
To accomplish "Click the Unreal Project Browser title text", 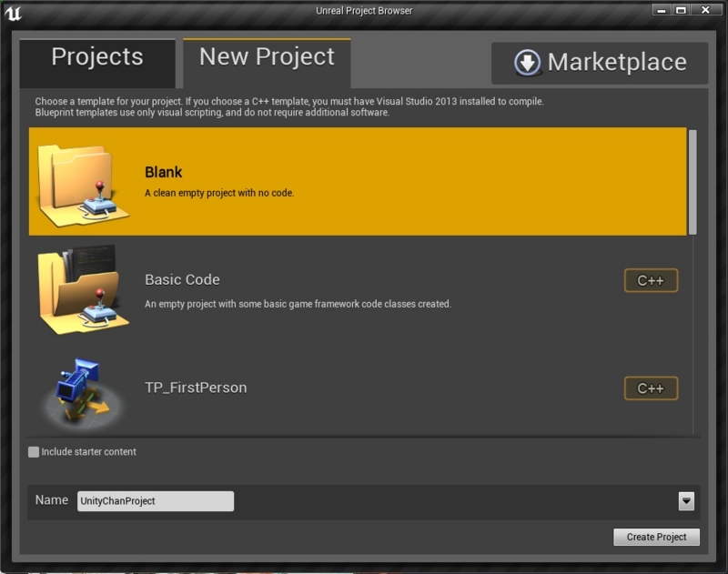I will click(364, 11).
